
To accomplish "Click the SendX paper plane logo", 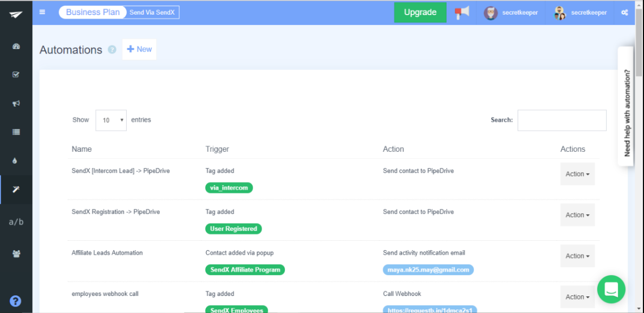I will point(16,14).
